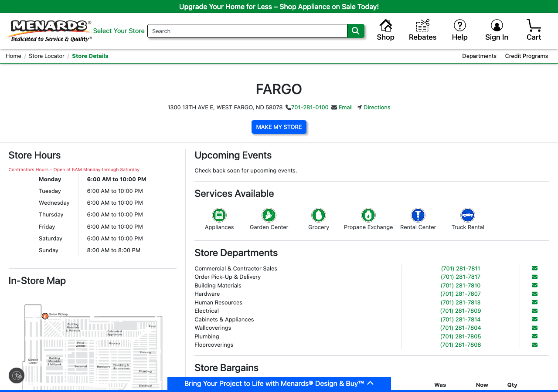This screenshot has width=558, height=392.
Task: Click Select Your Store link
Action: (x=119, y=31)
